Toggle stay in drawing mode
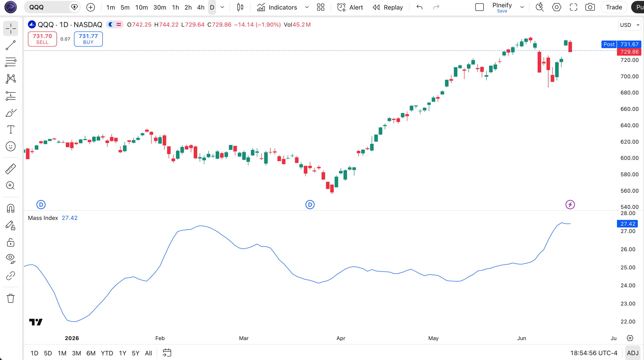 (x=10, y=225)
